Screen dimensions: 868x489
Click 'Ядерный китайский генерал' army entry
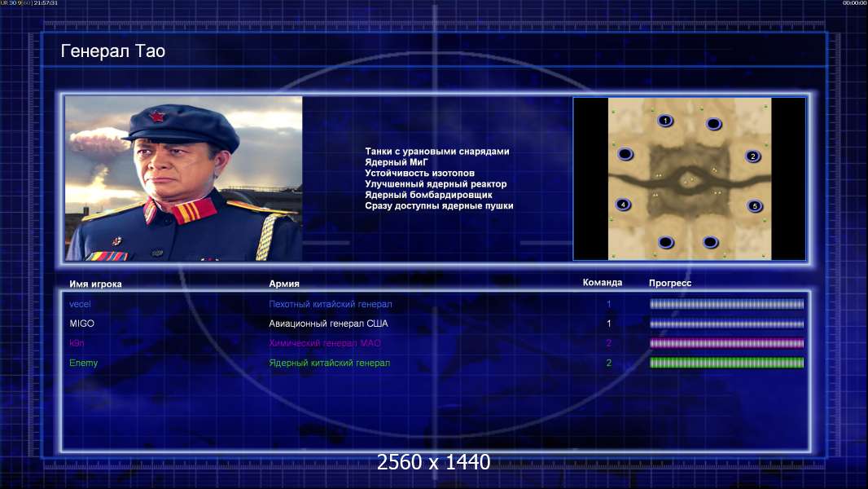(330, 363)
